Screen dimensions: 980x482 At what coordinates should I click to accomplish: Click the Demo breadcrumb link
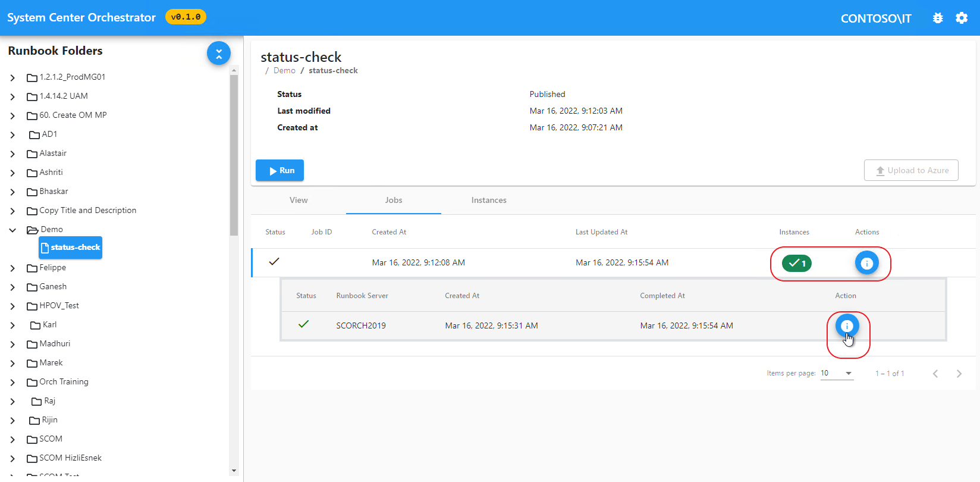[284, 71]
